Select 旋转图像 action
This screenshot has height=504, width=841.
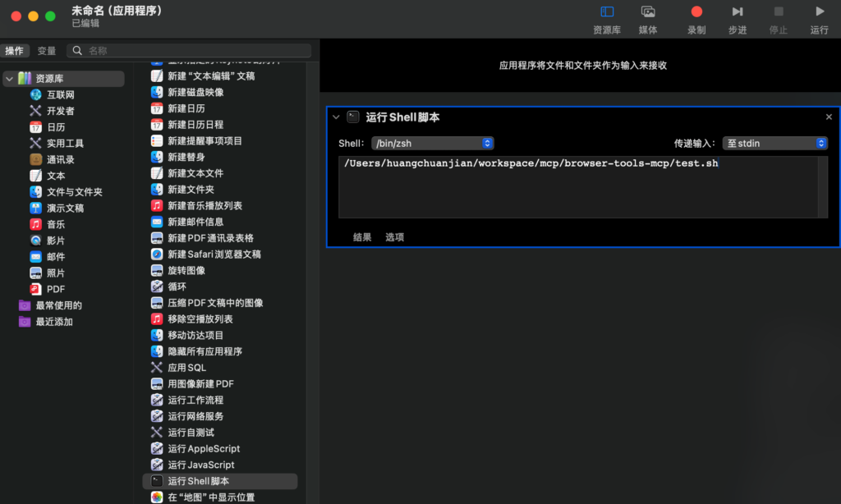pyautogui.click(x=186, y=270)
